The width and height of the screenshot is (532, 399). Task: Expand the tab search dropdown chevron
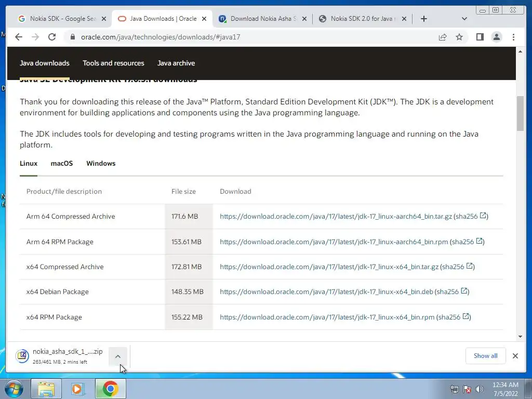(x=464, y=19)
